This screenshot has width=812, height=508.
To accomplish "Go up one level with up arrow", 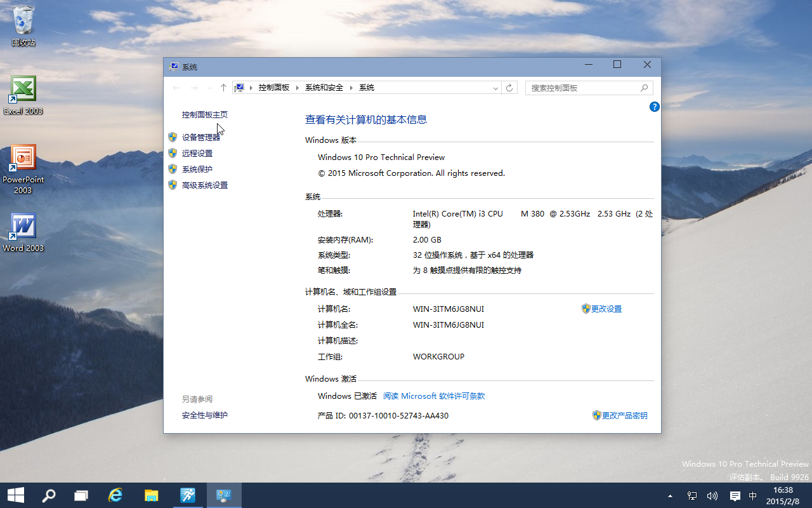I will (223, 88).
